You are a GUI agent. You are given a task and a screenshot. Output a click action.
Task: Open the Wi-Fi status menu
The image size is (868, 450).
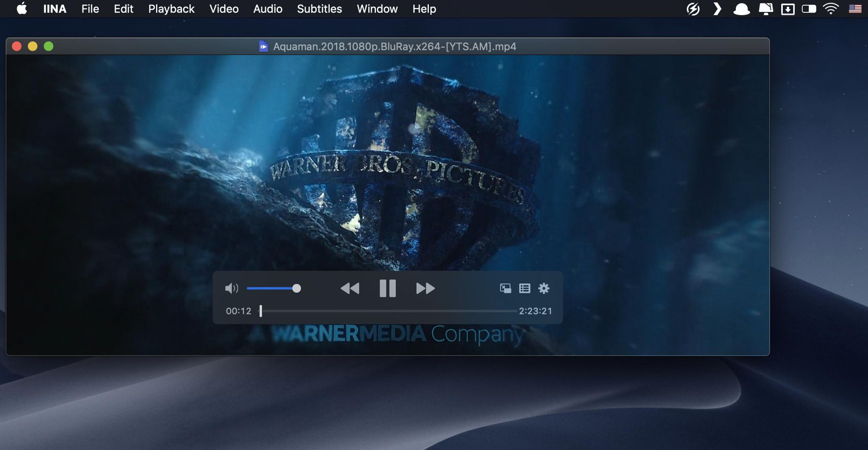coord(831,9)
